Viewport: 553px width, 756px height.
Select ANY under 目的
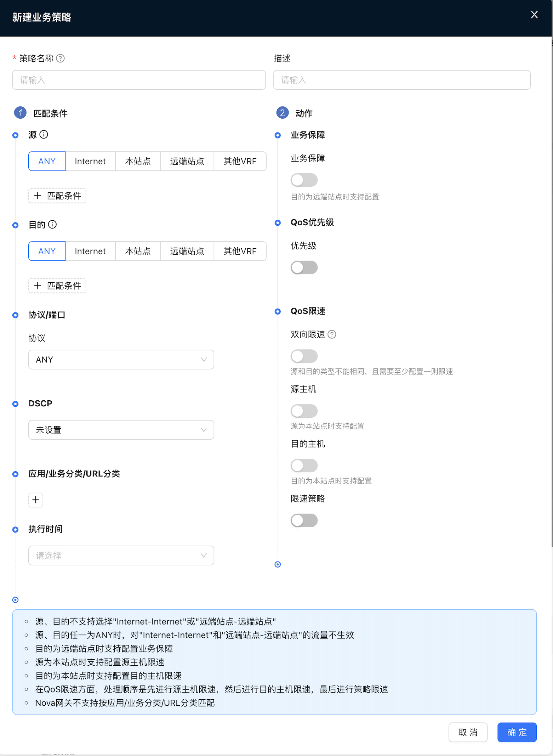pyautogui.click(x=47, y=251)
